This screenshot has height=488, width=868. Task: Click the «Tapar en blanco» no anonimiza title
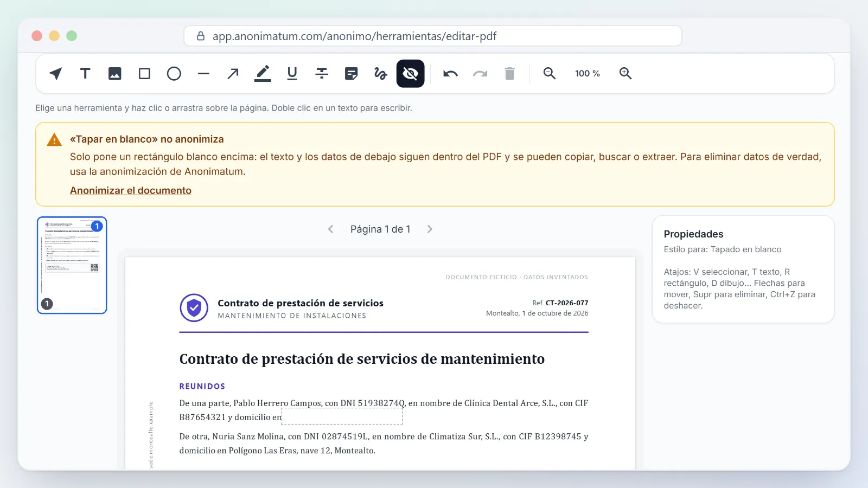tap(147, 139)
